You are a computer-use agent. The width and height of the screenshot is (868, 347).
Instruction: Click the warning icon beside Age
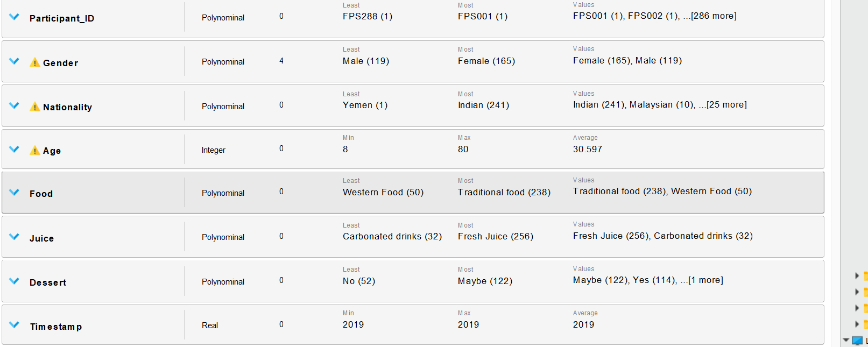(x=35, y=150)
